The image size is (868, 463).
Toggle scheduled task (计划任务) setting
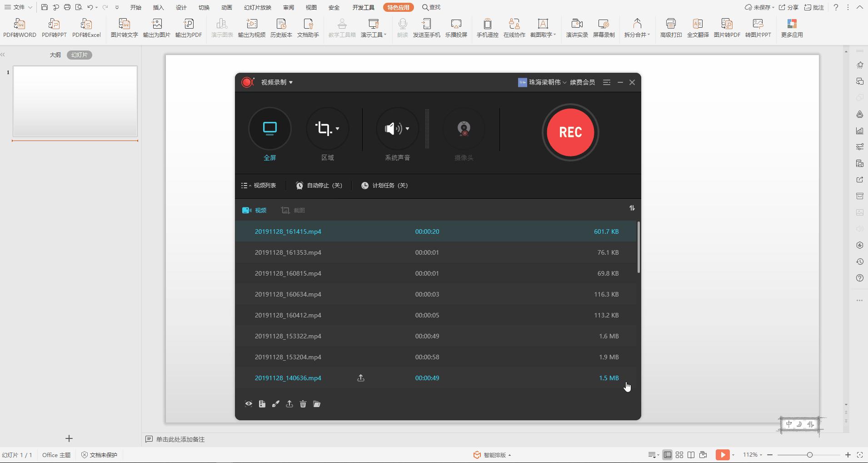click(384, 186)
